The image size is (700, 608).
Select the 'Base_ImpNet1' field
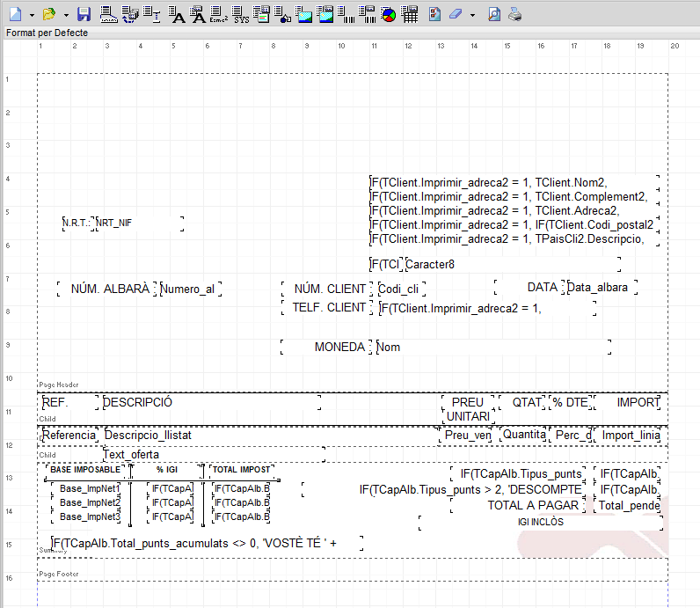click(86, 488)
